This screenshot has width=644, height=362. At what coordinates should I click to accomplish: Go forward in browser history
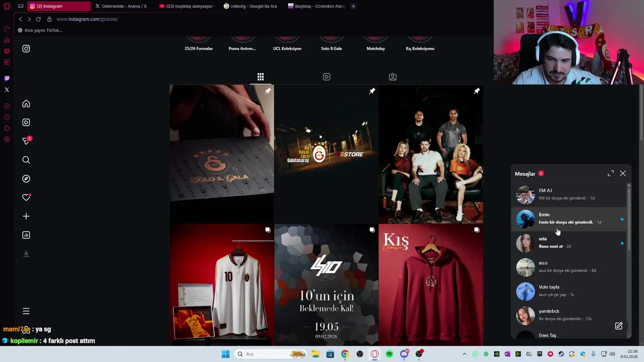click(x=29, y=19)
